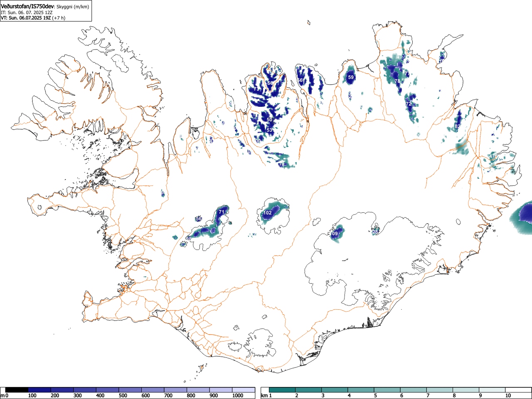Image resolution: width=532 pixels, height=399 pixels.
Task: Select the 9–10 km palest swatch
Action: 492,390
